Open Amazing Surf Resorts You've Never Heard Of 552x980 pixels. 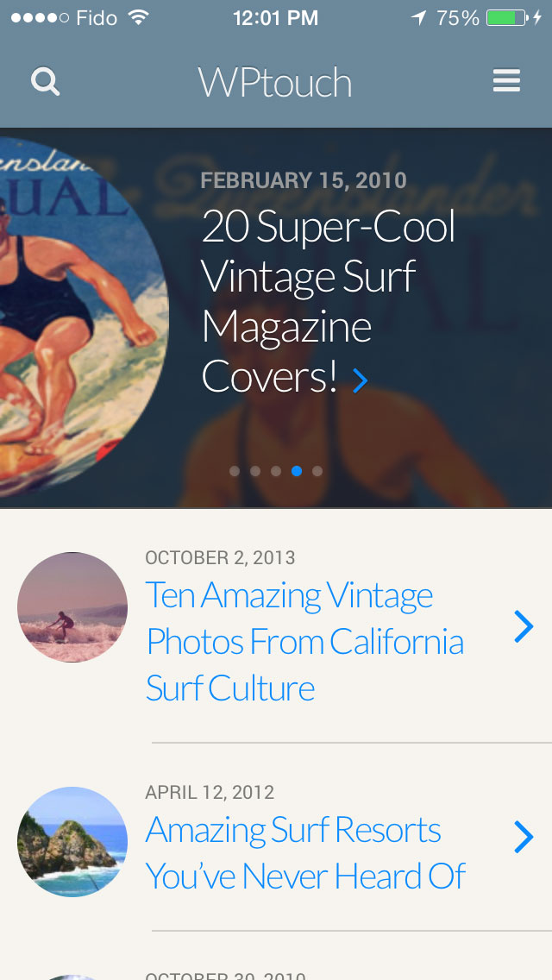point(305,853)
